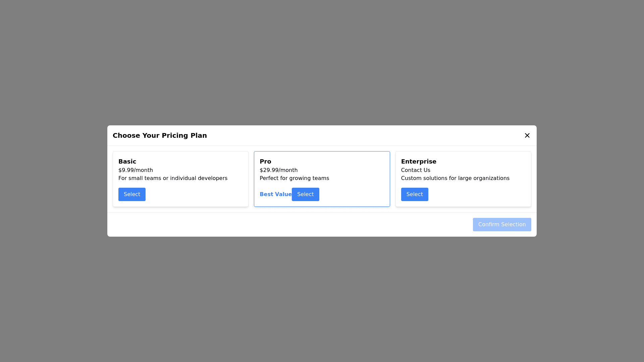Click the Basic plan heading
Screen dimensions: 644x362
(x=127, y=162)
